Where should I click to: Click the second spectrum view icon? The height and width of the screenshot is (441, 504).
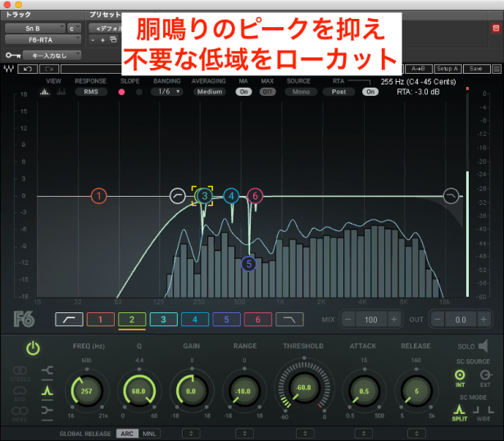pyautogui.click(x=61, y=92)
